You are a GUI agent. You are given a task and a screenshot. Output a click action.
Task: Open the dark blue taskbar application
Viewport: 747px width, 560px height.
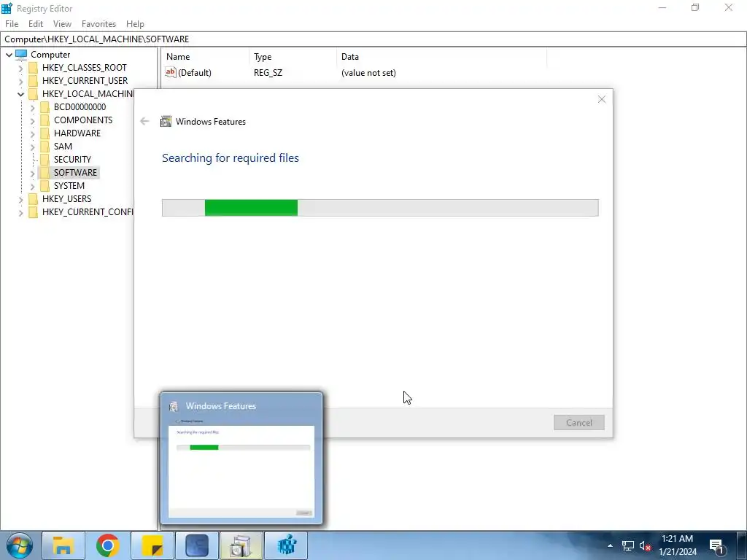tap(197, 545)
